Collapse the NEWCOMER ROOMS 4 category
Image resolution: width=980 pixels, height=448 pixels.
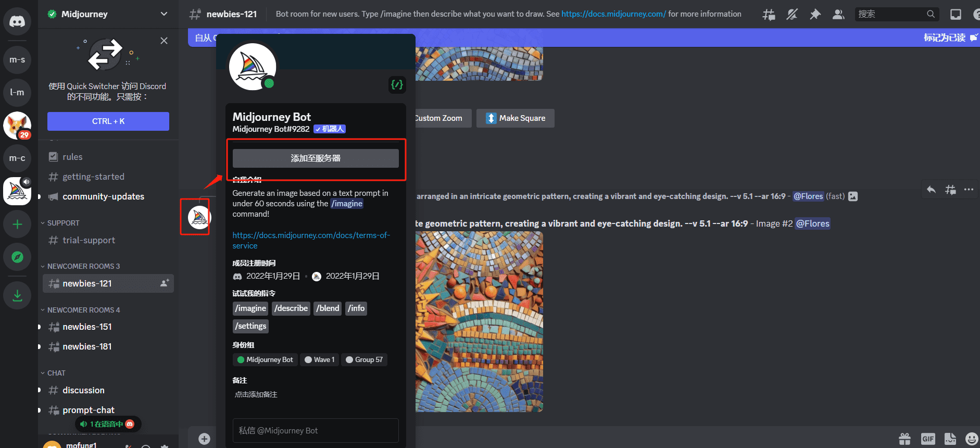point(83,310)
